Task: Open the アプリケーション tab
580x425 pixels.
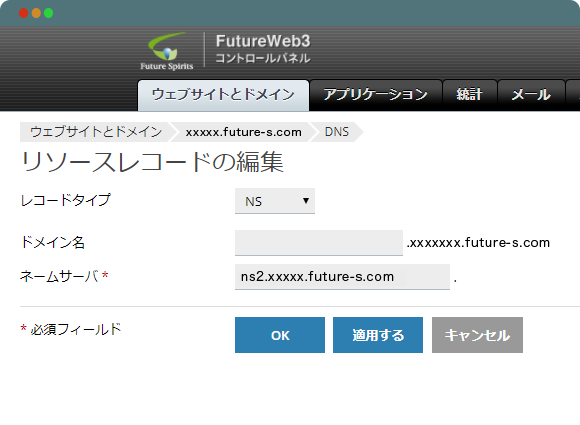Action: pyautogui.click(x=376, y=95)
